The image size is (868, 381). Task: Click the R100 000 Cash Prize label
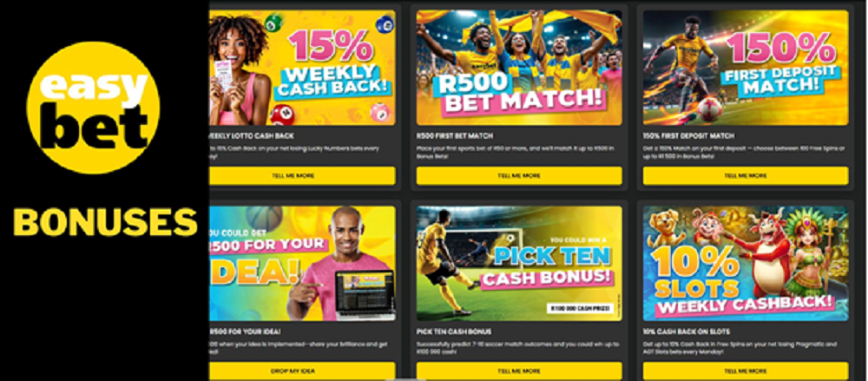click(x=579, y=308)
